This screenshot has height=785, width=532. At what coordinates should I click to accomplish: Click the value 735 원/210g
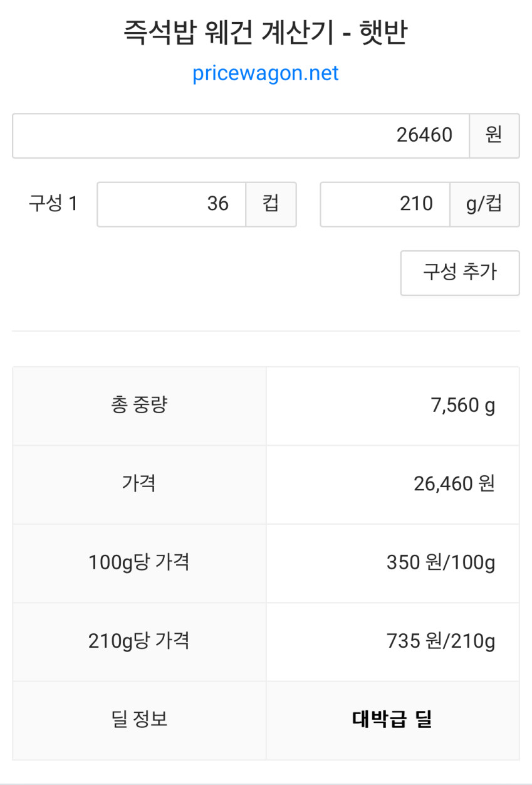tap(441, 641)
